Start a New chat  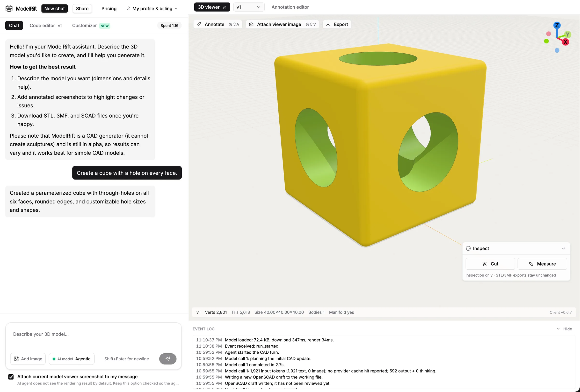[x=54, y=8]
